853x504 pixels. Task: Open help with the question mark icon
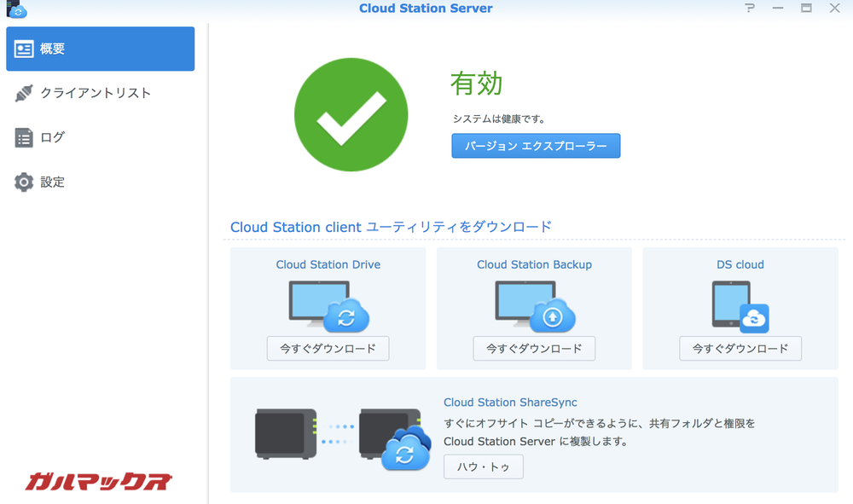[x=750, y=9]
